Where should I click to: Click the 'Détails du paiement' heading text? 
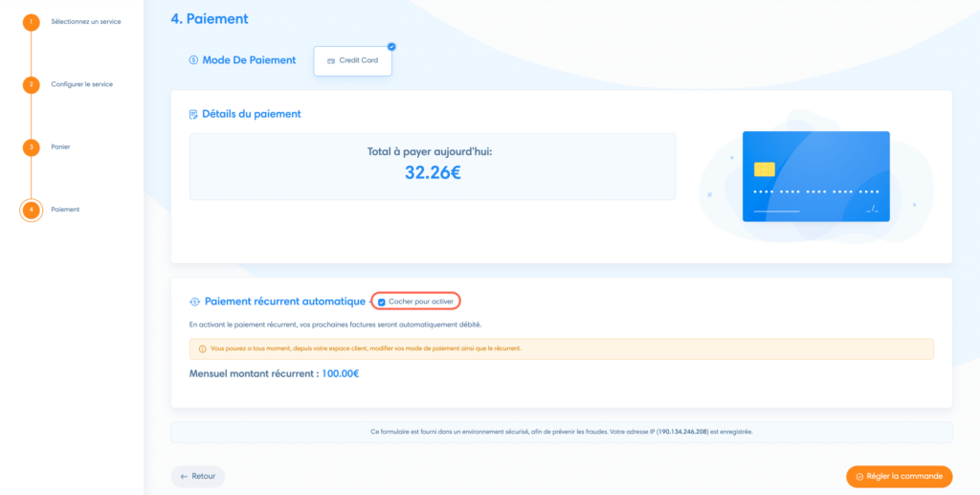[252, 114]
